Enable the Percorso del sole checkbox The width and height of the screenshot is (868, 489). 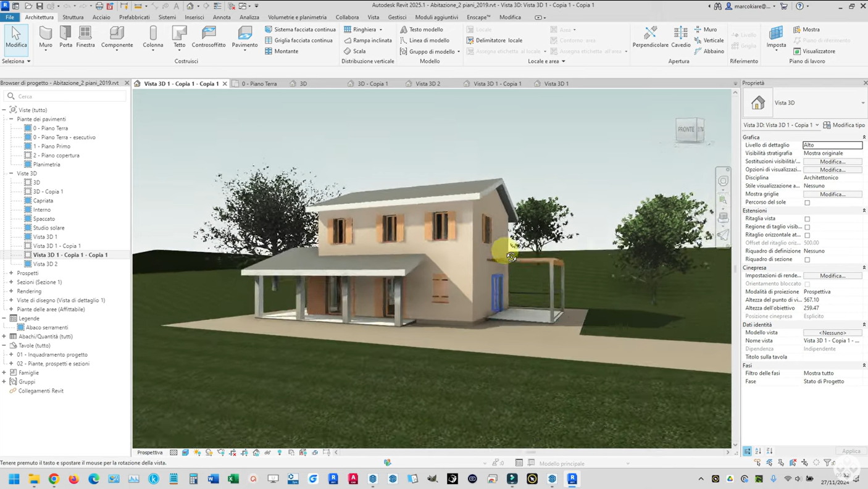(x=807, y=203)
